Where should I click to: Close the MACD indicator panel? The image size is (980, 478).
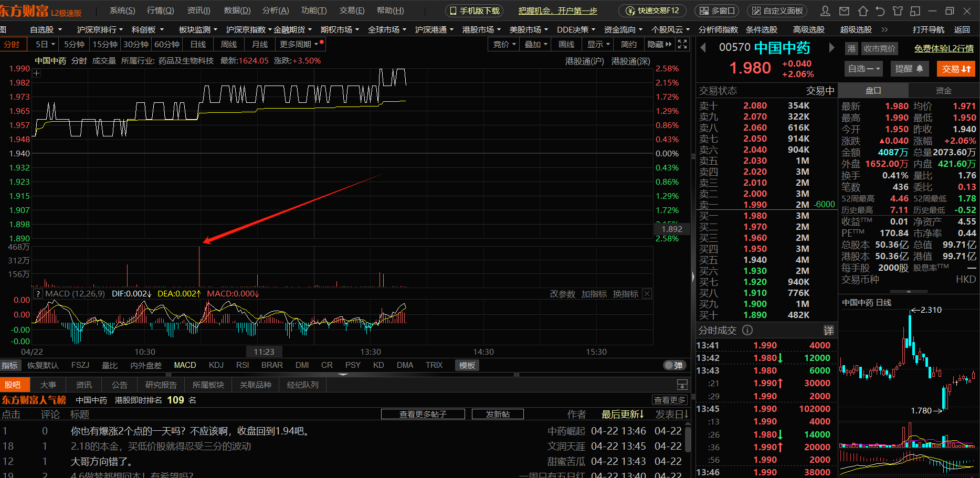647,294
